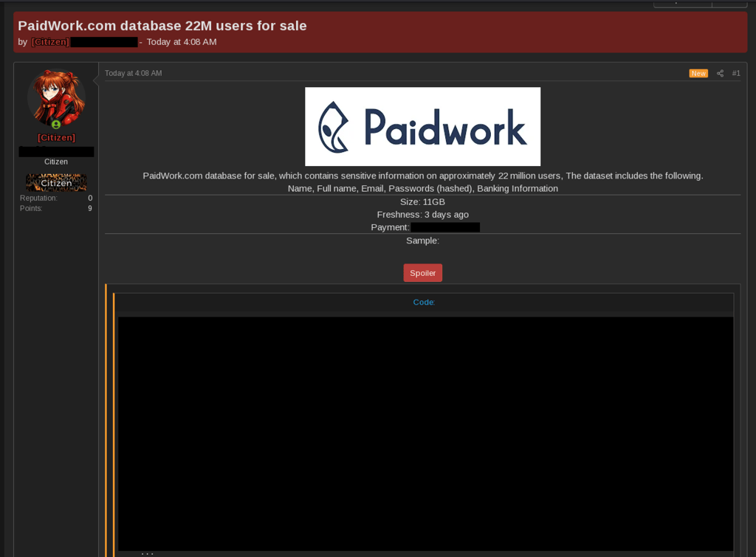Open [Citizen] username under the avatar
756x557 pixels.
(x=56, y=138)
